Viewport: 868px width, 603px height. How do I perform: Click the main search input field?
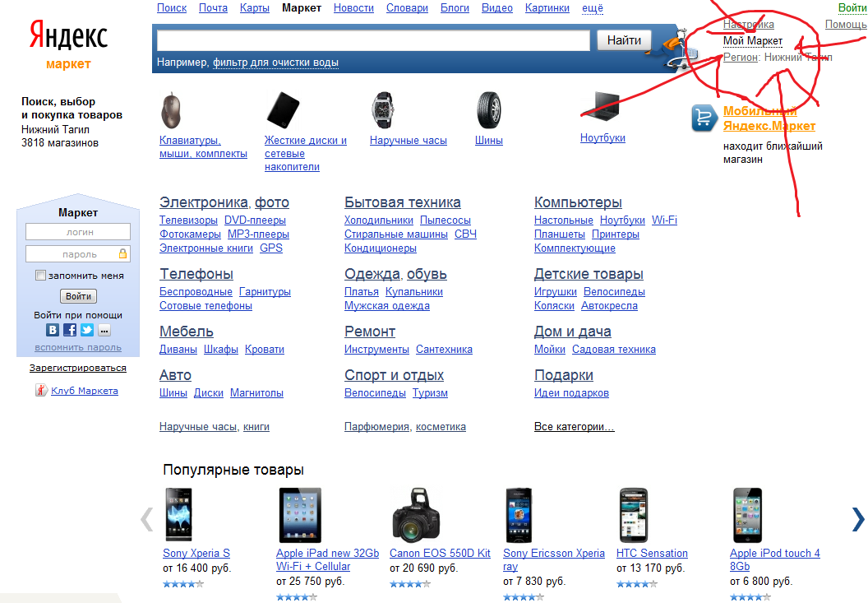[x=373, y=40]
